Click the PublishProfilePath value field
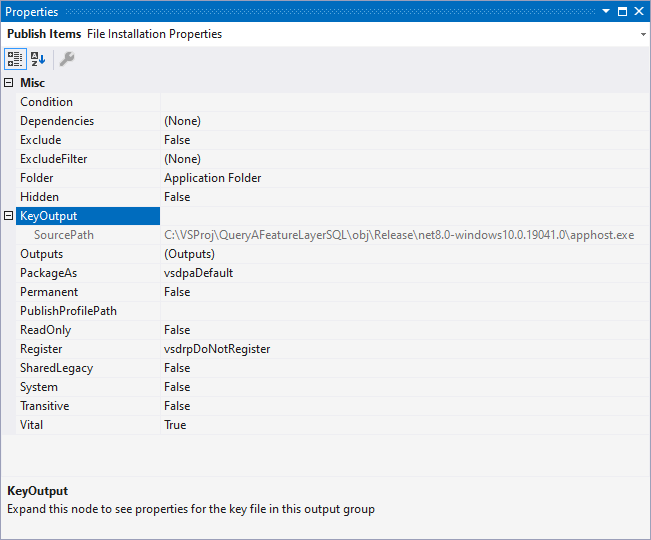 point(400,311)
